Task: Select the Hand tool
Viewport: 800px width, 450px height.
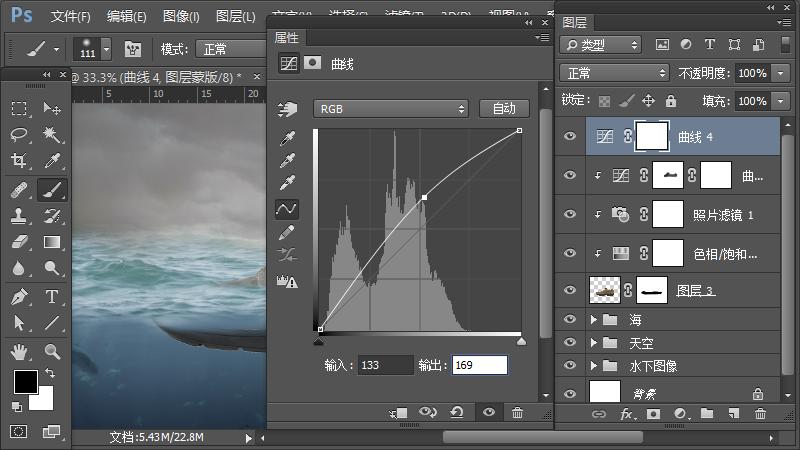Action: 19,352
